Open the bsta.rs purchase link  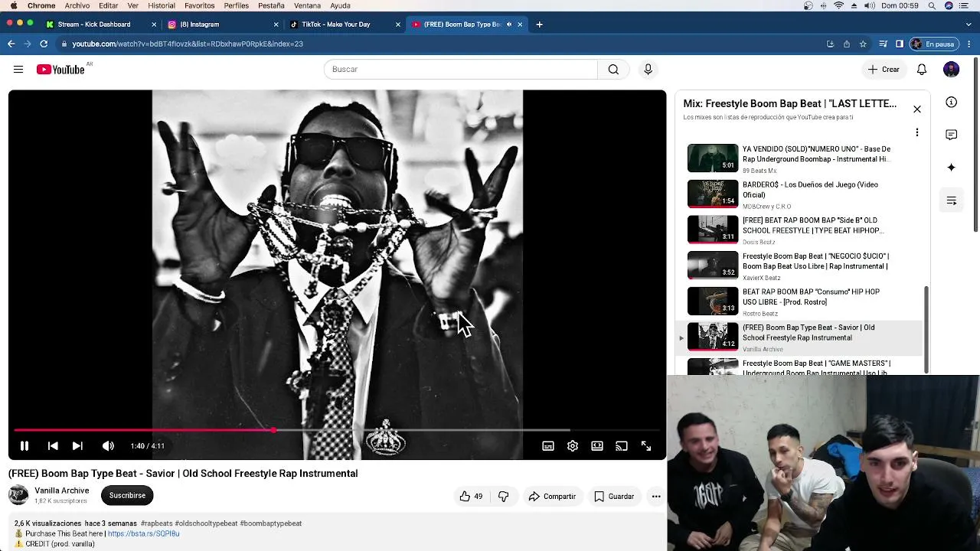[143, 533]
